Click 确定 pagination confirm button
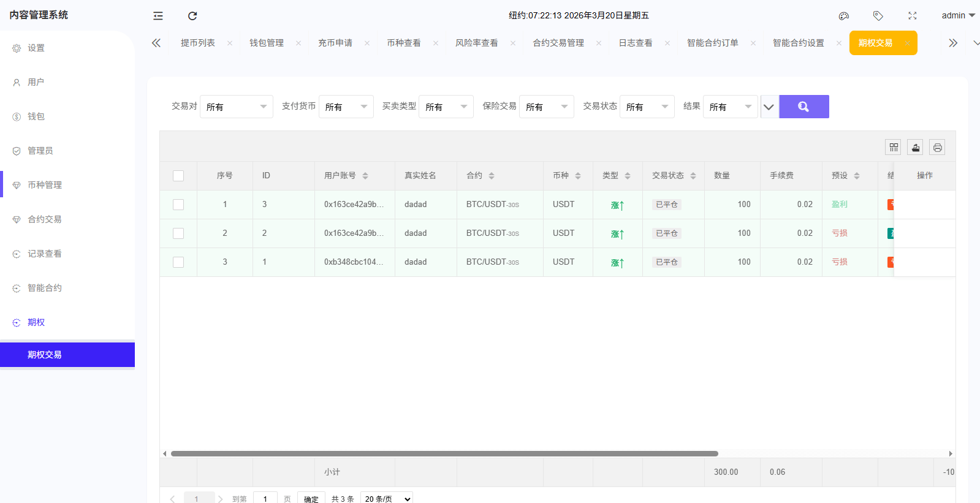The image size is (980, 503). coord(311,499)
